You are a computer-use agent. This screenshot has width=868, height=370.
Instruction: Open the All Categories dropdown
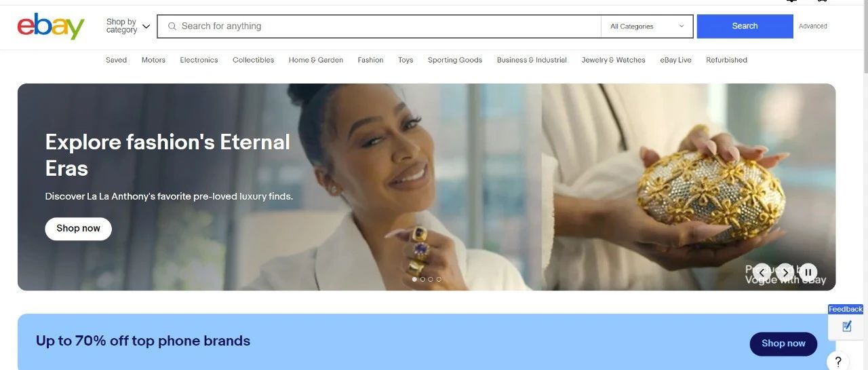647,26
